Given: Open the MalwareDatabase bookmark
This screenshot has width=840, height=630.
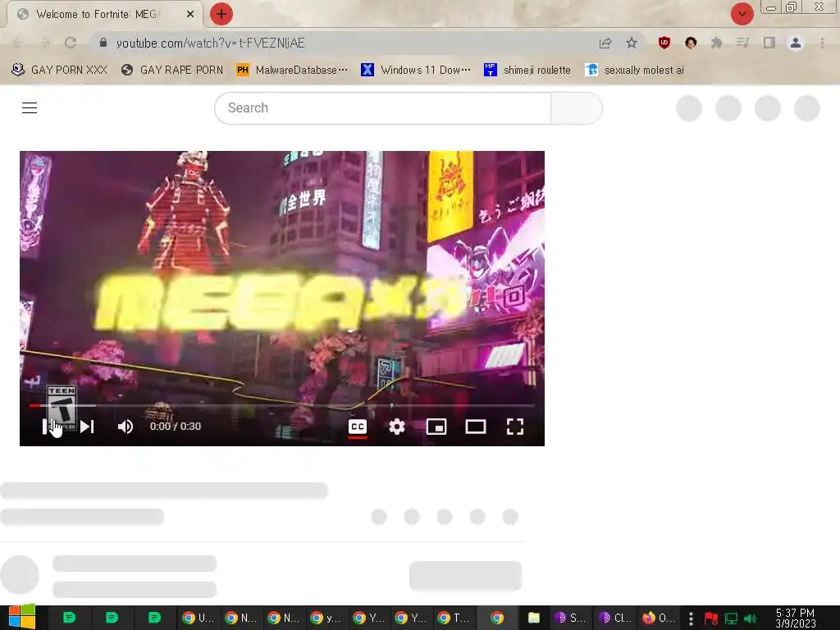Looking at the screenshot, I should point(292,70).
